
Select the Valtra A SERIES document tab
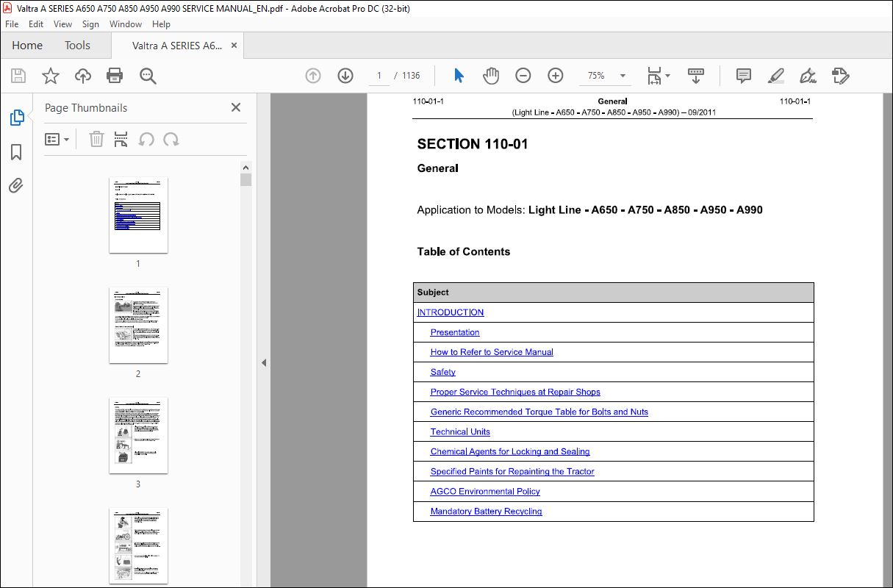176,46
